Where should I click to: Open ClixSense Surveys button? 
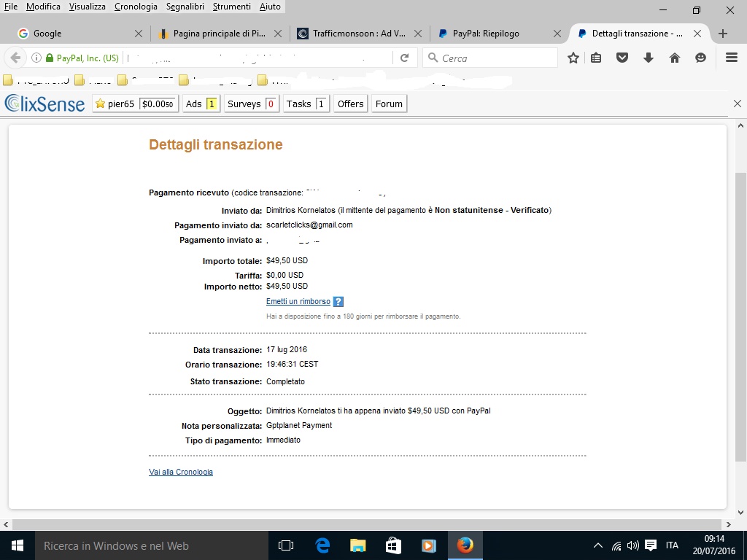252,104
